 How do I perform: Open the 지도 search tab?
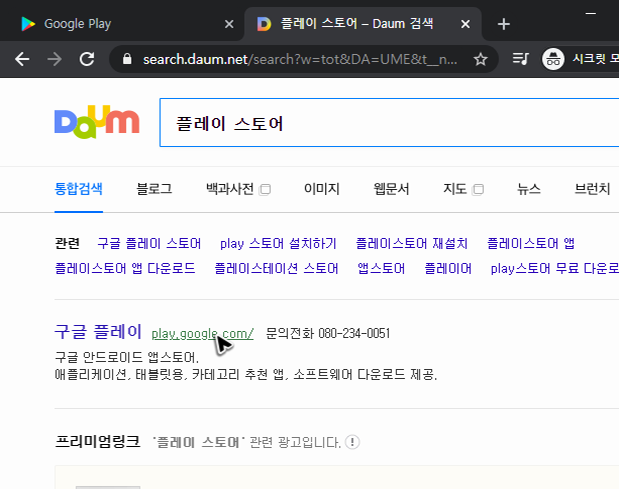point(455,189)
